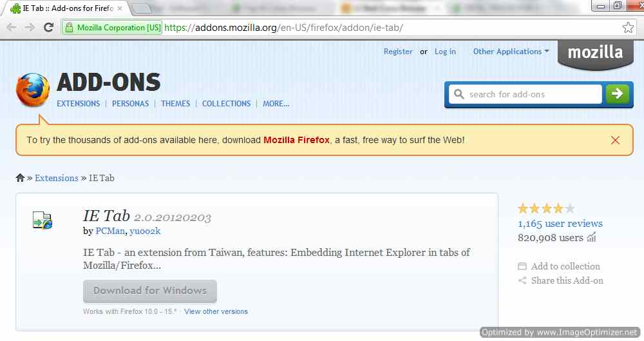Click the Log in link
Image resolution: width=644 pixels, height=341 pixels.
445,52
